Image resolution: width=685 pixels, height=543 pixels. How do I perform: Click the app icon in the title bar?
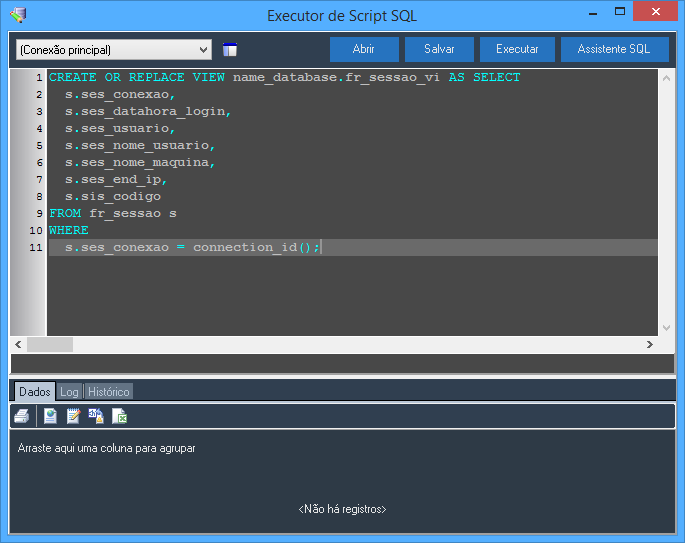pyautogui.click(x=18, y=15)
